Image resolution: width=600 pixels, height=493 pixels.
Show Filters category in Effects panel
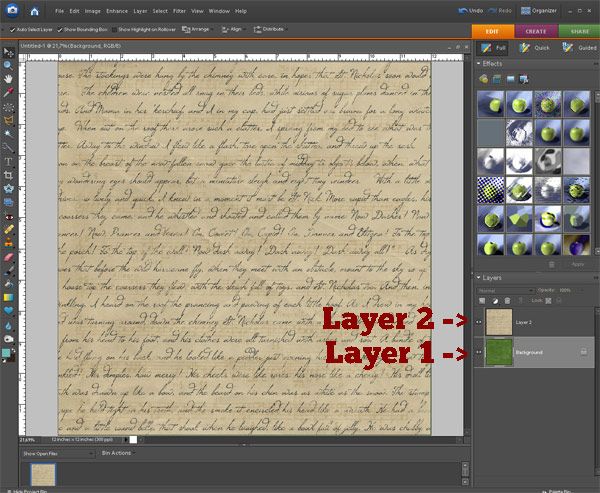click(x=484, y=79)
